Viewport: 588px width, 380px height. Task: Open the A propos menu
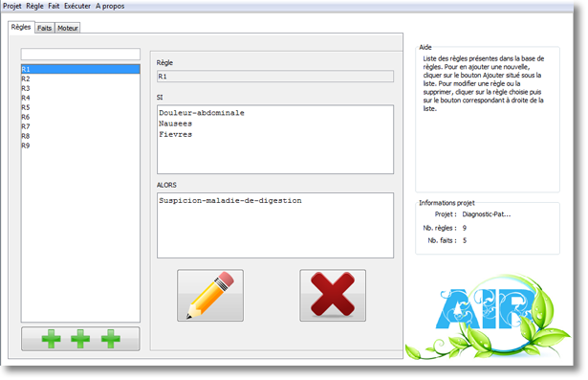click(x=110, y=6)
